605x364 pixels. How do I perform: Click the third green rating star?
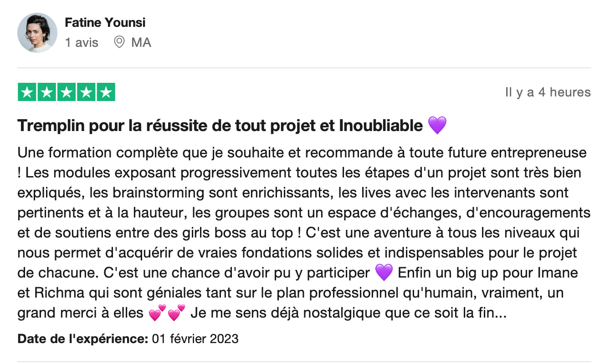coord(67,92)
